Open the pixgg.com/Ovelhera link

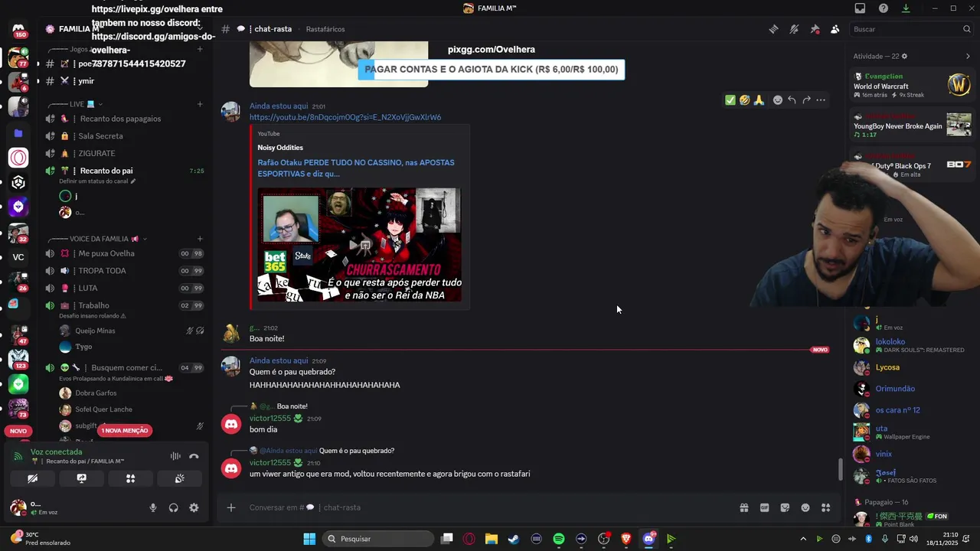pos(492,50)
